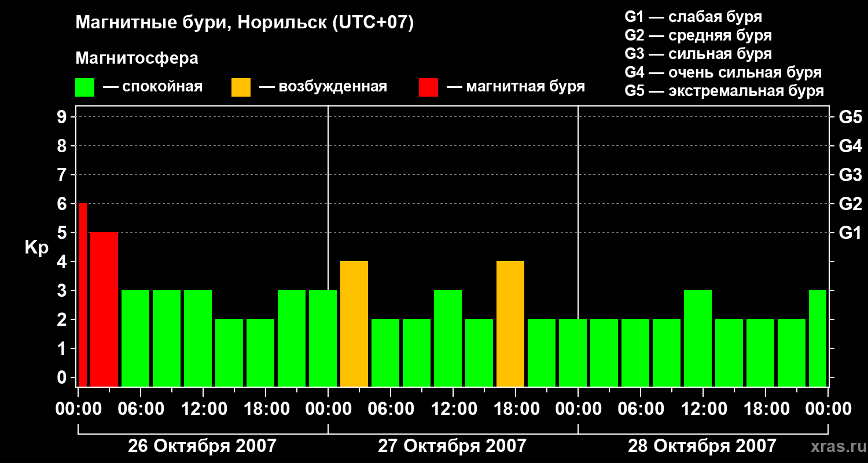Click the '27 Октября 2007' date label
This screenshot has height=463, width=868.
(452, 446)
